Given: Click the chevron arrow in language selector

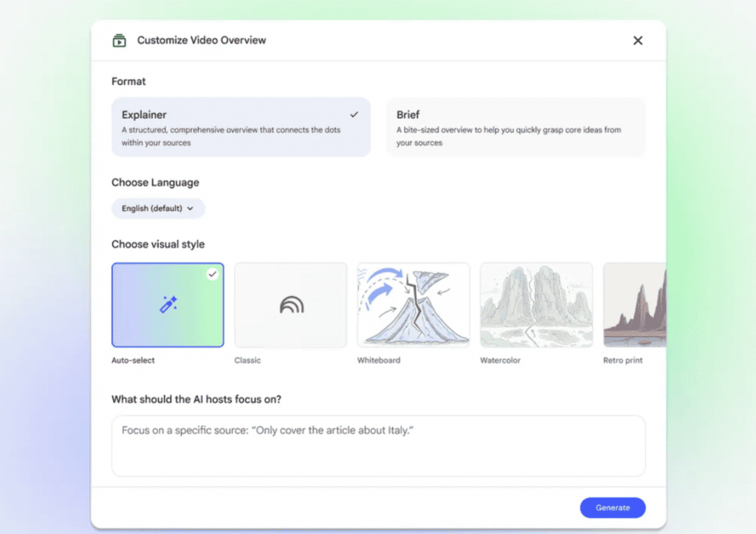Looking at the screenshot, I should pos(190,208).
